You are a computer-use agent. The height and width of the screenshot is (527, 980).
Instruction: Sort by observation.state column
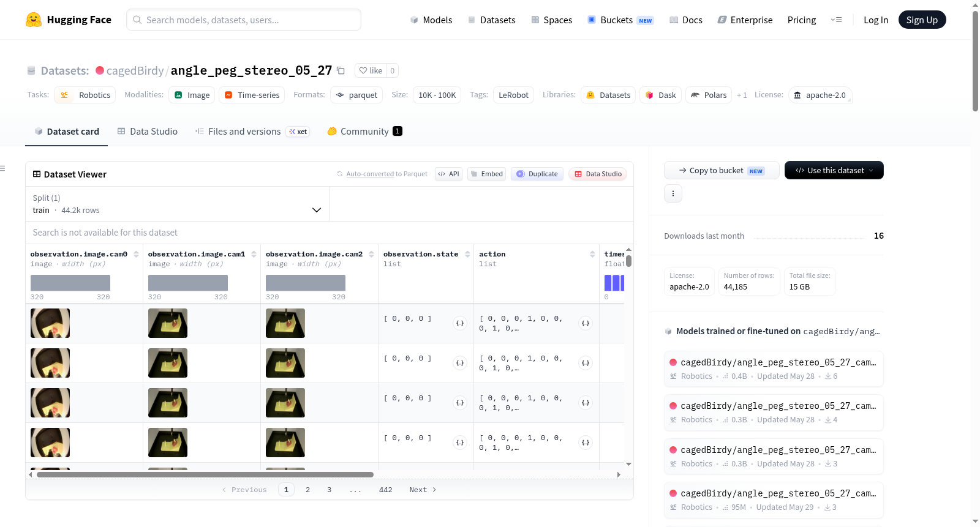click(x=467, y=254)
